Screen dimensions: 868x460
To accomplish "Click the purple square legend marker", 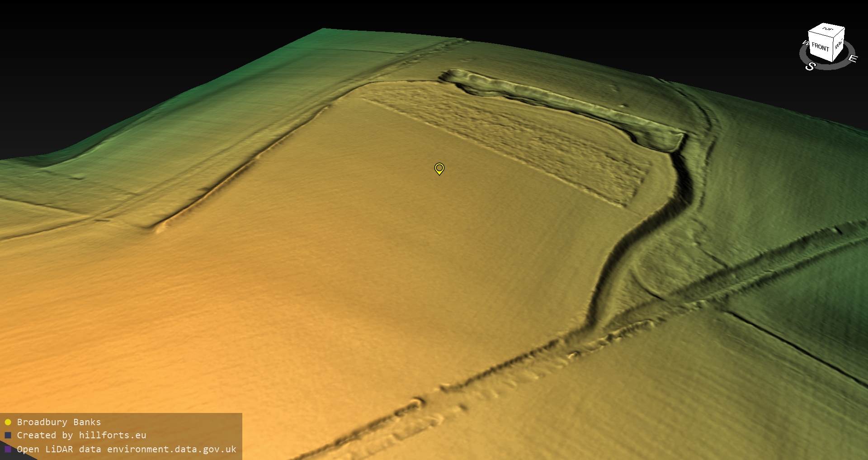I will pyautogui.click(x=8, y=449).
